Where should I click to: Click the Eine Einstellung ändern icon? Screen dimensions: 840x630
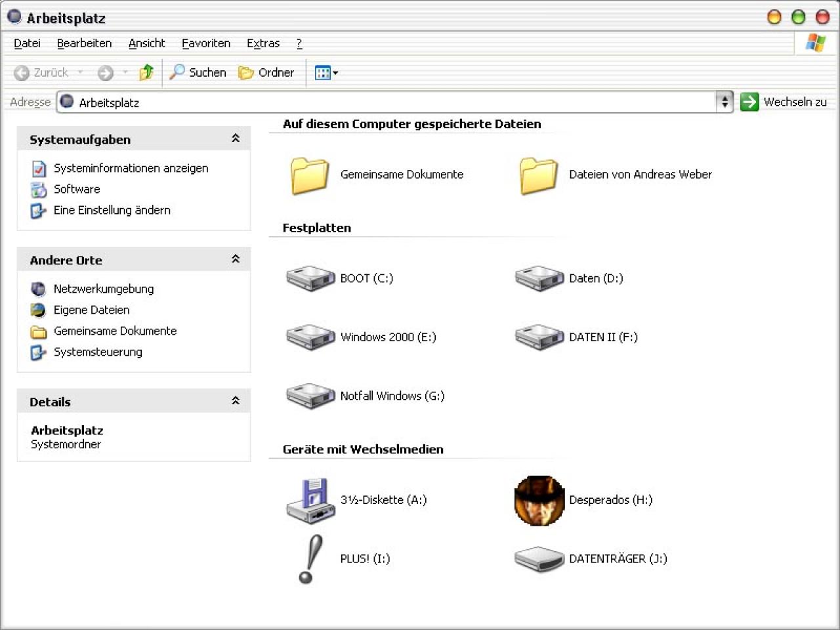coord(38,211)
